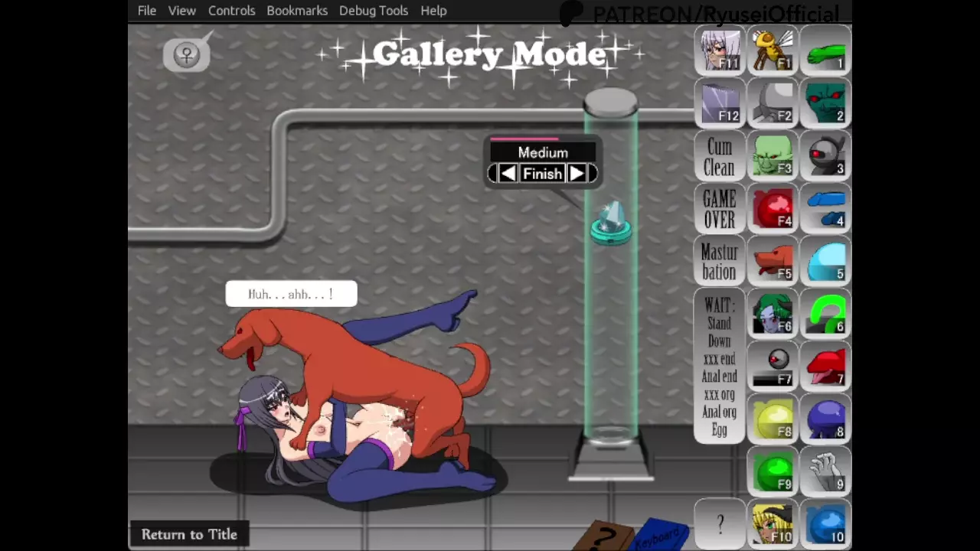Select the gray robot icon F2
Image resolution: width=980 pixels, height=551 pixels.
coord(773,103)
